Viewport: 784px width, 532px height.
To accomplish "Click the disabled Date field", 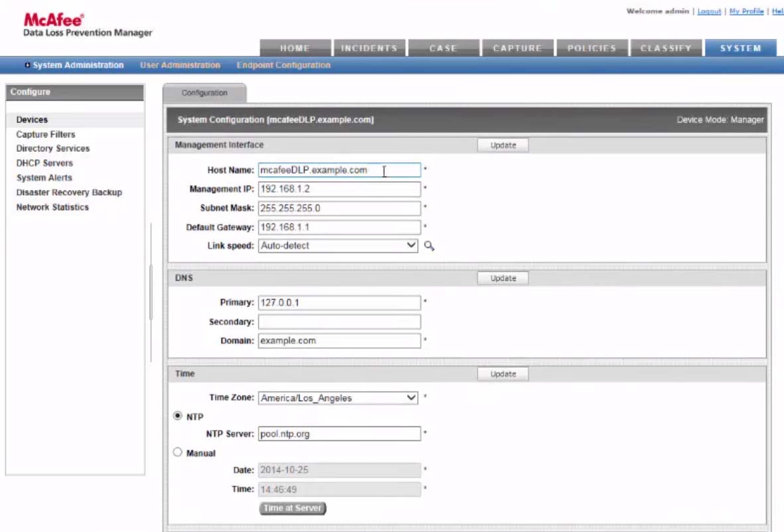I will (339, 470).
